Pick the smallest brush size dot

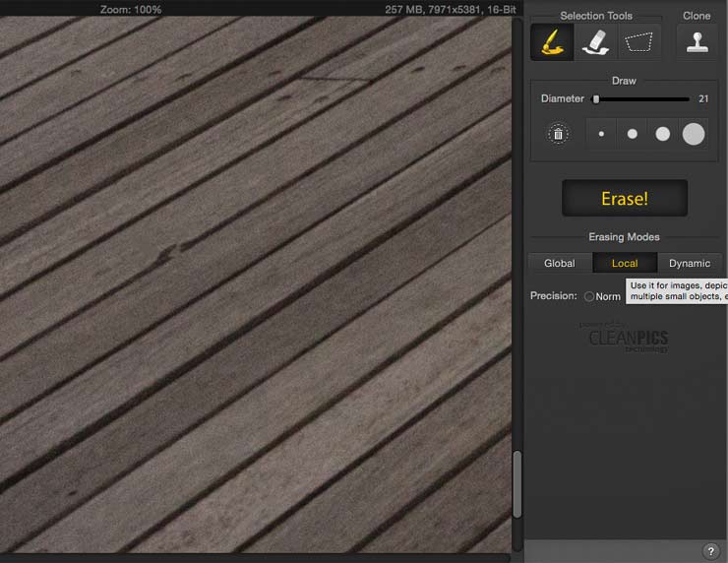click(601, 134)
